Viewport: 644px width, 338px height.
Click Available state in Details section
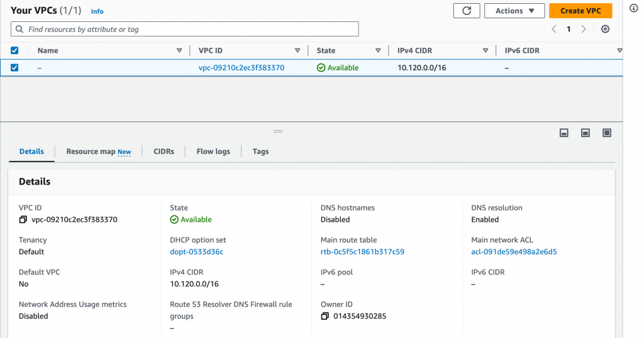coord(191,219)
